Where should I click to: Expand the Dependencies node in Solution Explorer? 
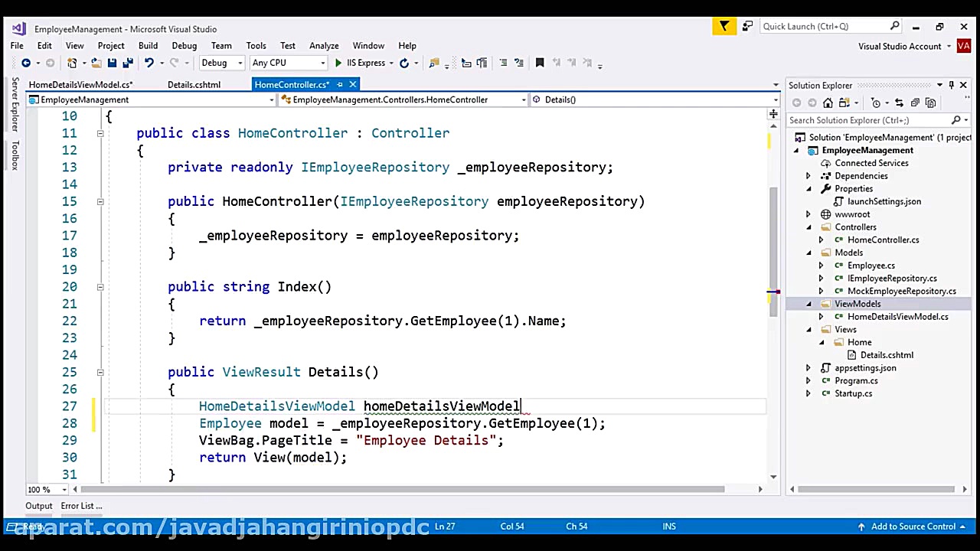(808, 176)
